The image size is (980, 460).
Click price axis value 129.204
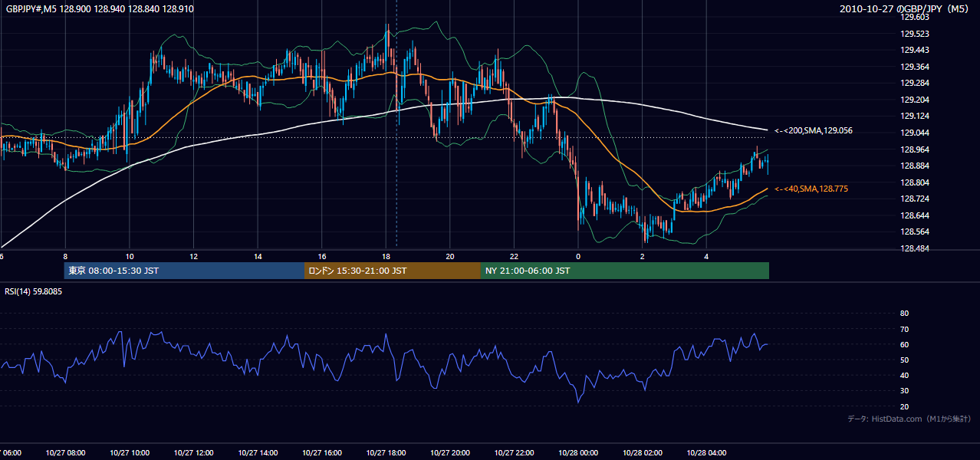pos(914,100)
